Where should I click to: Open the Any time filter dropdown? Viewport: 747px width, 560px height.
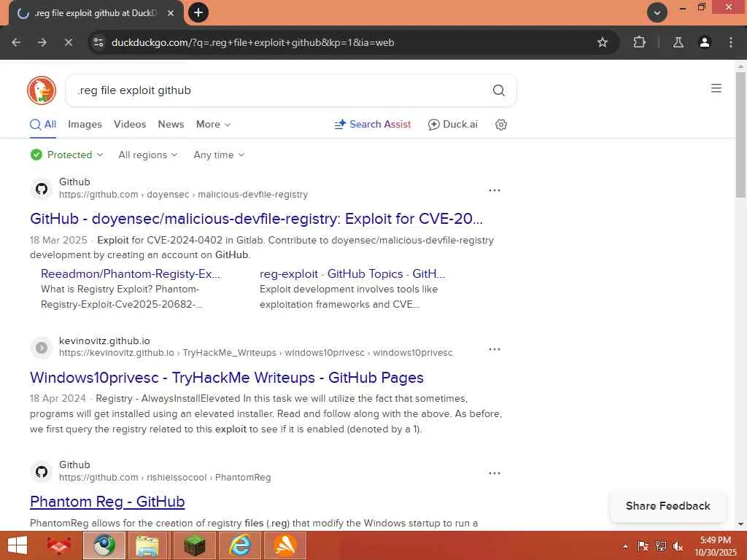(219, 155)
